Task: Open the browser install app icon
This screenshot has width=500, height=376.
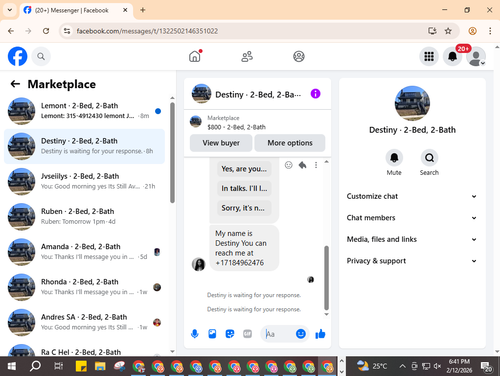Action: [432, 31]
